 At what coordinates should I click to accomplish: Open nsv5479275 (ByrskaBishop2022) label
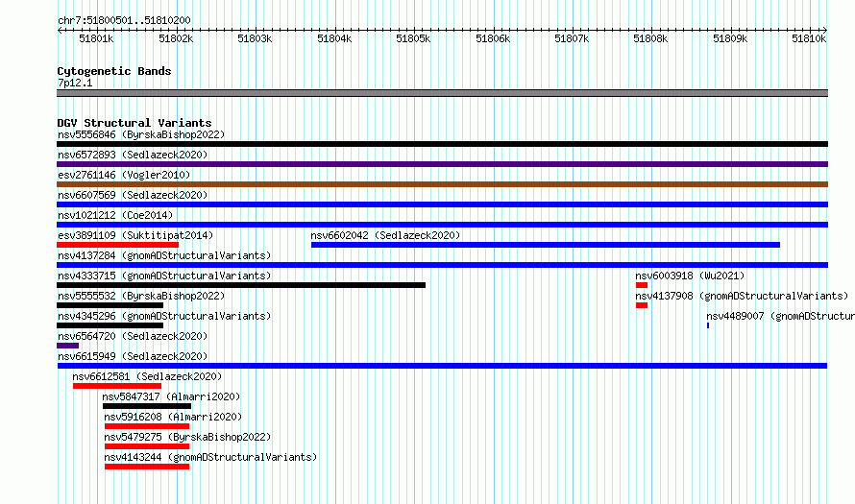(x=187, y=437)
